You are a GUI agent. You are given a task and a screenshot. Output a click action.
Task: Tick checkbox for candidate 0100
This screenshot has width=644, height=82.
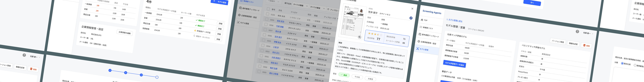[267, 14]
